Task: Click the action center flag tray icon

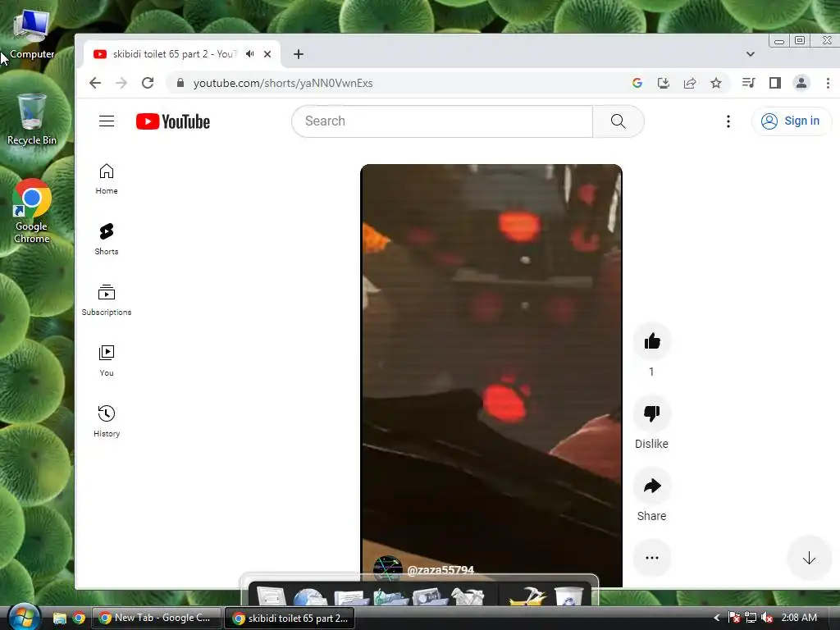Action: [x=734, y=618]
